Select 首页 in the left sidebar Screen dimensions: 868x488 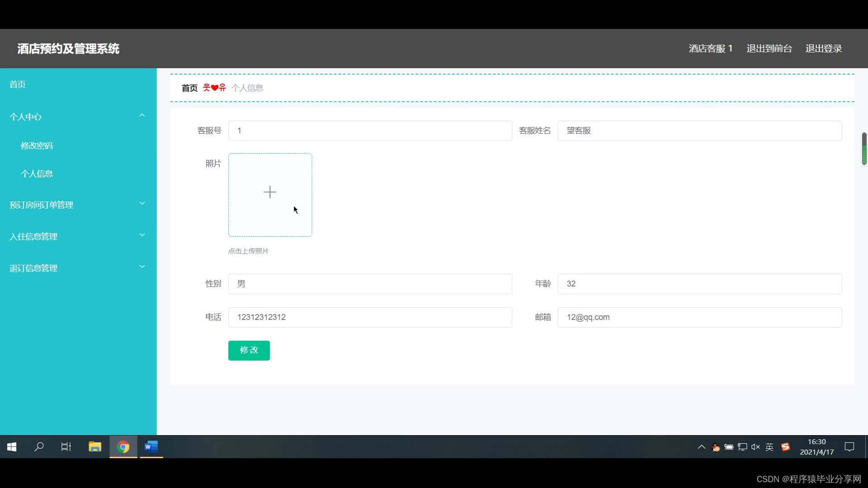(18, 84)
